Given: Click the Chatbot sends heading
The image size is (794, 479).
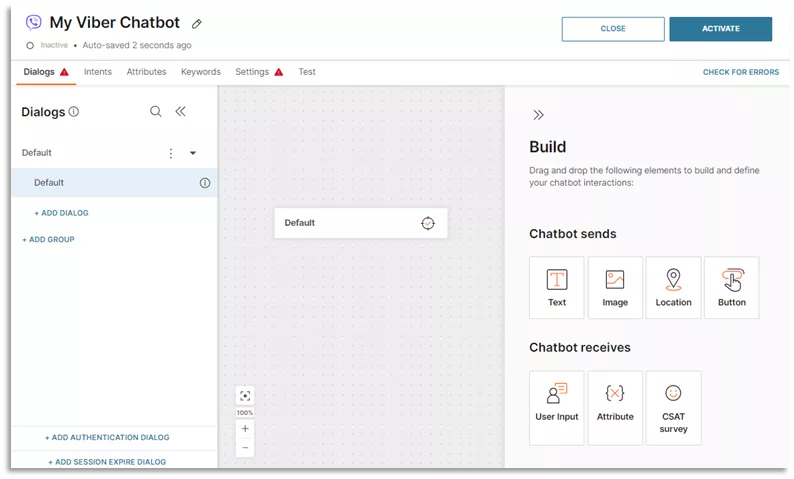Looking at the screenshot, I should tap(573, 234).
